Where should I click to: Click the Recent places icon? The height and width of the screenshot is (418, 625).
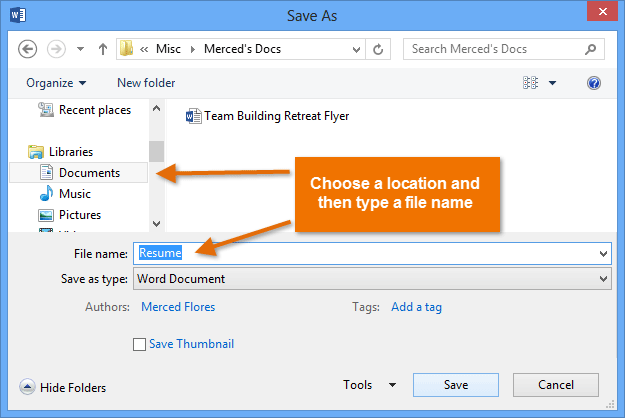point(46,110)
